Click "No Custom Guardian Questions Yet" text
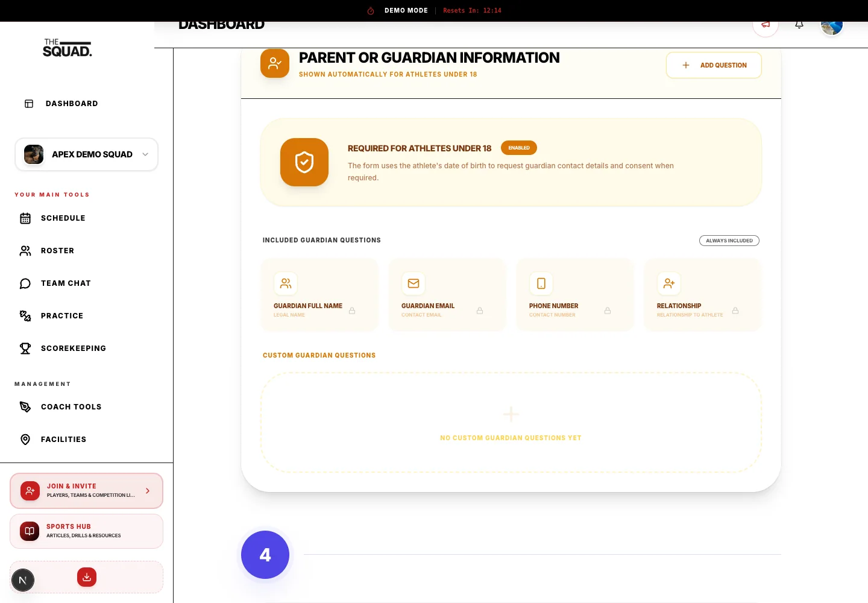This screenshot has width=868, height=603. click(511, 438)
